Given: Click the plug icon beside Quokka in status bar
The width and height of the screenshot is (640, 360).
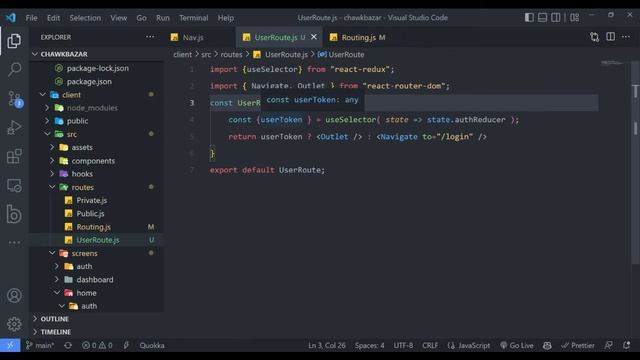Looking at the screenshot, I should 126,345.
